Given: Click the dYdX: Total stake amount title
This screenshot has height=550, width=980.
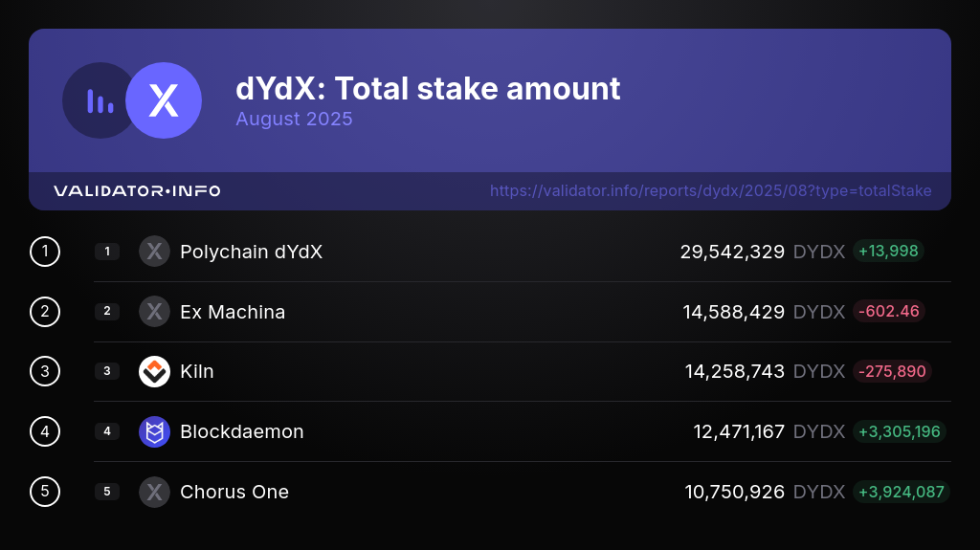Looking at the screenshot, I should click(428, 89).
